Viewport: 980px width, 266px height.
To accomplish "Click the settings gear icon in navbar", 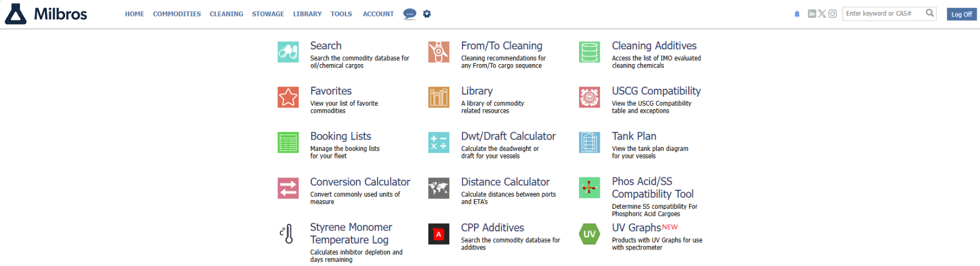I will pyautogui.click(x=427, y=14).
